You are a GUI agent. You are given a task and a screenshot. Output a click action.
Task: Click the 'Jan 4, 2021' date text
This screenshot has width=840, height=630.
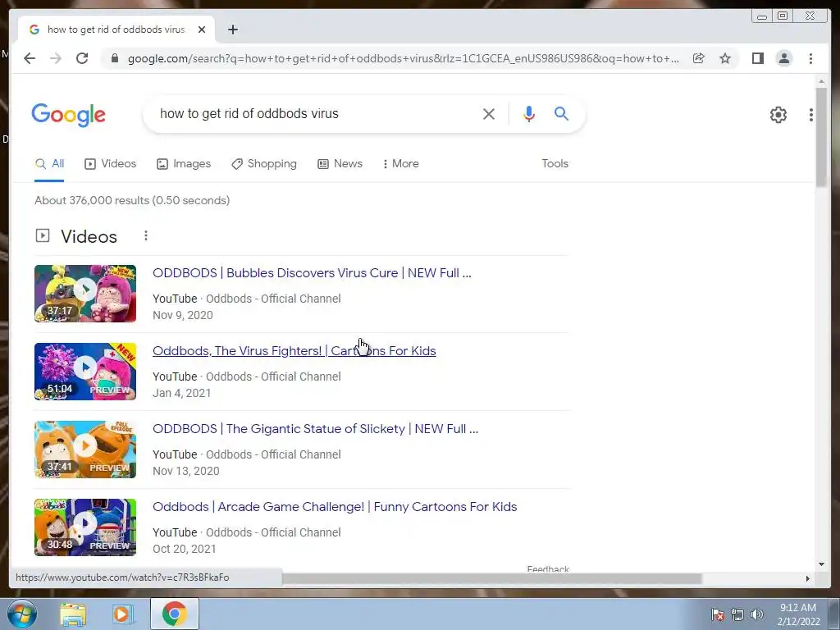[x=181, y=393]
